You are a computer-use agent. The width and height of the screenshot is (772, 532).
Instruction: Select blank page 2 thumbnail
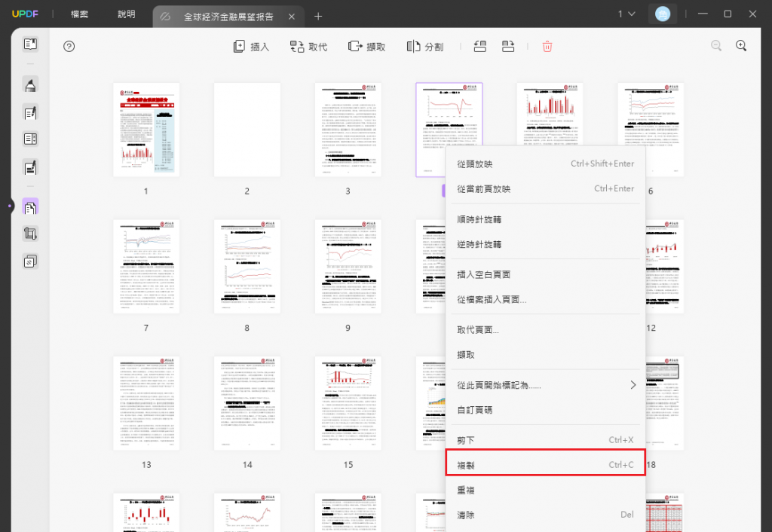click(247, 130)
